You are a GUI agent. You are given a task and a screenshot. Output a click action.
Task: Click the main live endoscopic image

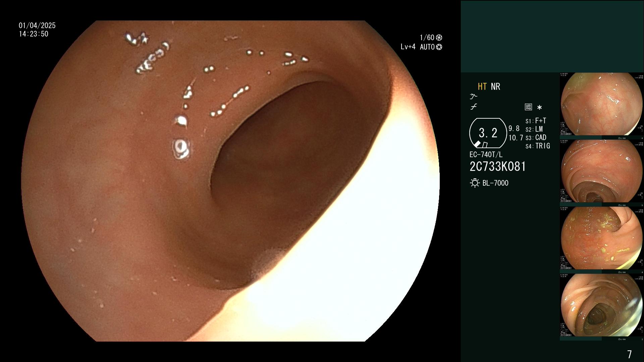tap(230, 181)
